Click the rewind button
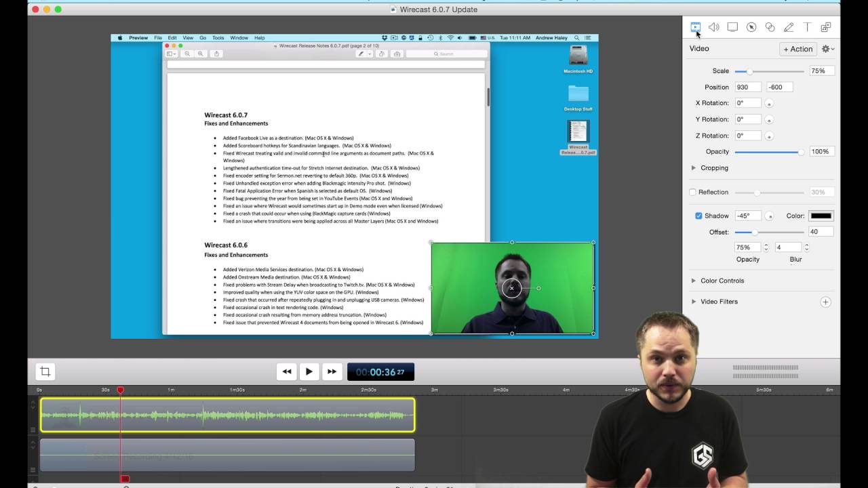868x488 pixels. pos(287,371)
